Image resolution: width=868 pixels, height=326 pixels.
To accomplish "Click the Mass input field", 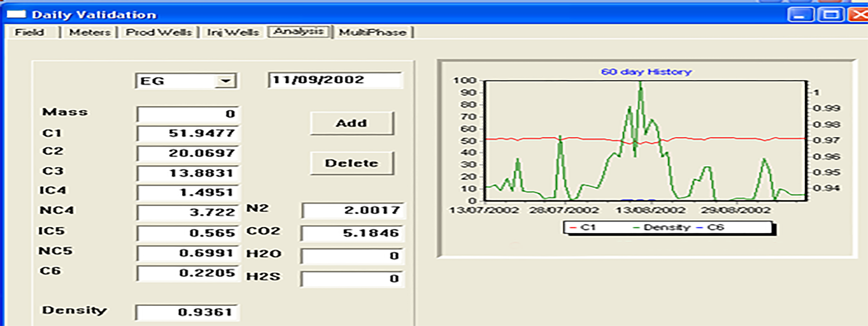I will pos(188,114).
